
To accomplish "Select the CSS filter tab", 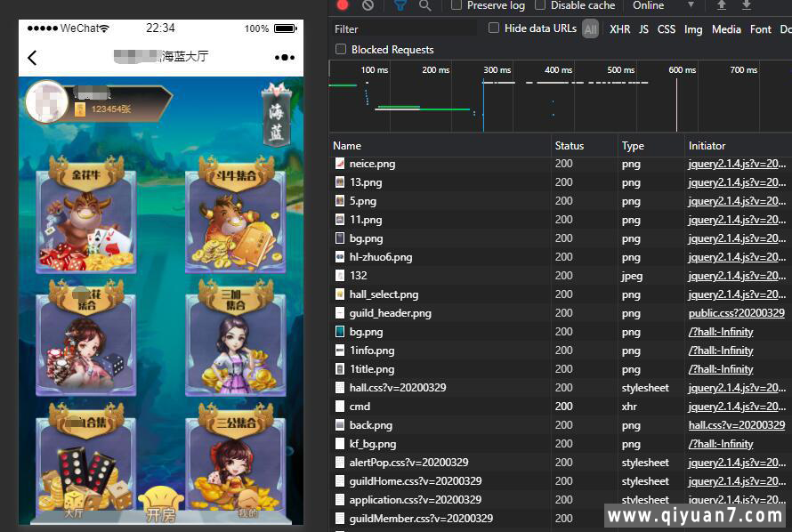I will 666,29.
